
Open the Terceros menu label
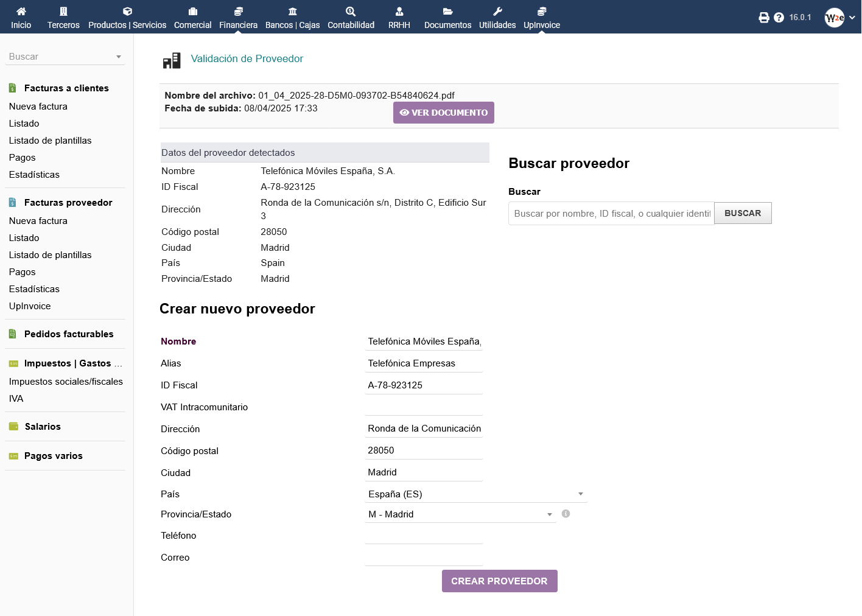click(63, 25)
